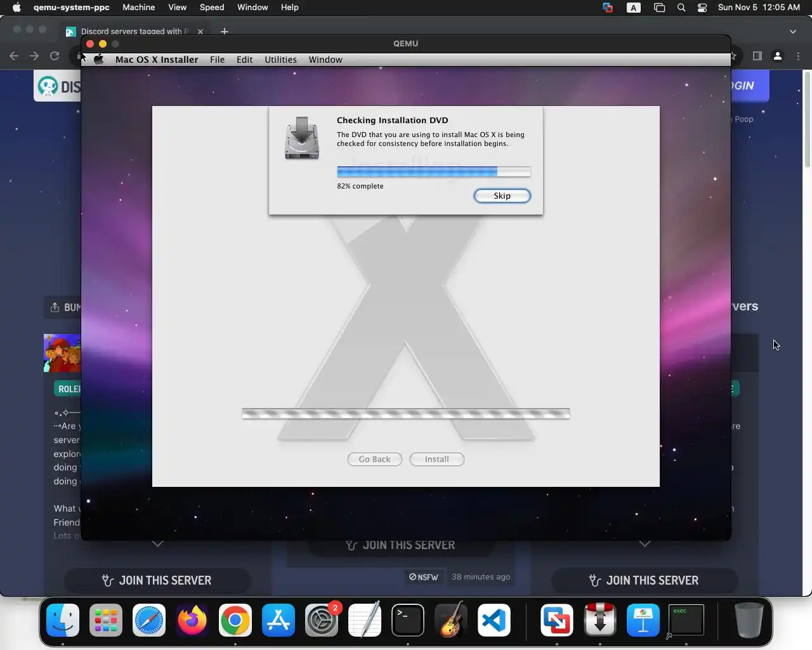Close the Discord servers tab
The width and height of the screenshot is (812, 650).
200,31
